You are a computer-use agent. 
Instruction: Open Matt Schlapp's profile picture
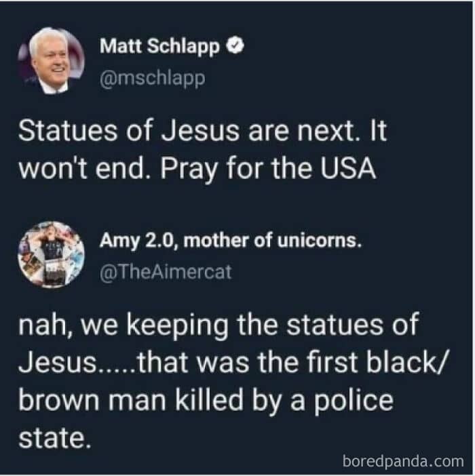[x=51, y=60]
